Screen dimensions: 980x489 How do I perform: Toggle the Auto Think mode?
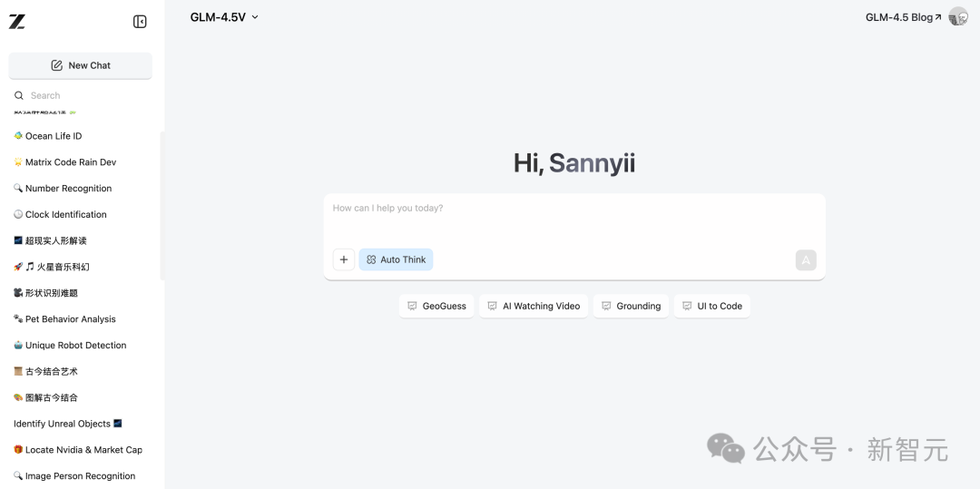point(396,259)
